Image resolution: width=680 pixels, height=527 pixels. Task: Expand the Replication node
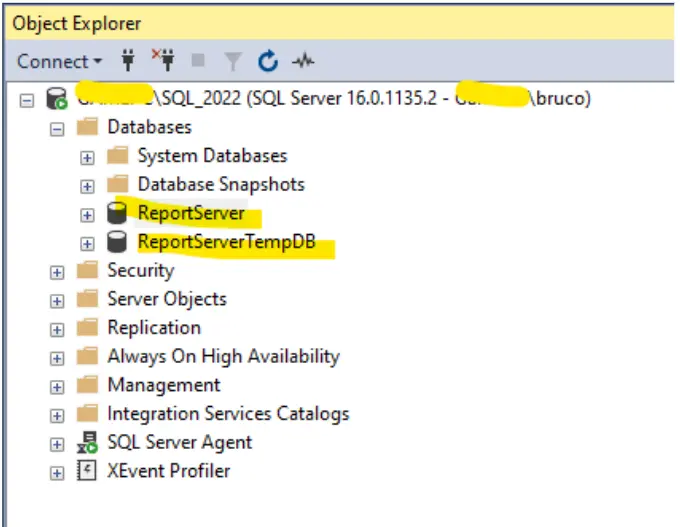(57, 330)
